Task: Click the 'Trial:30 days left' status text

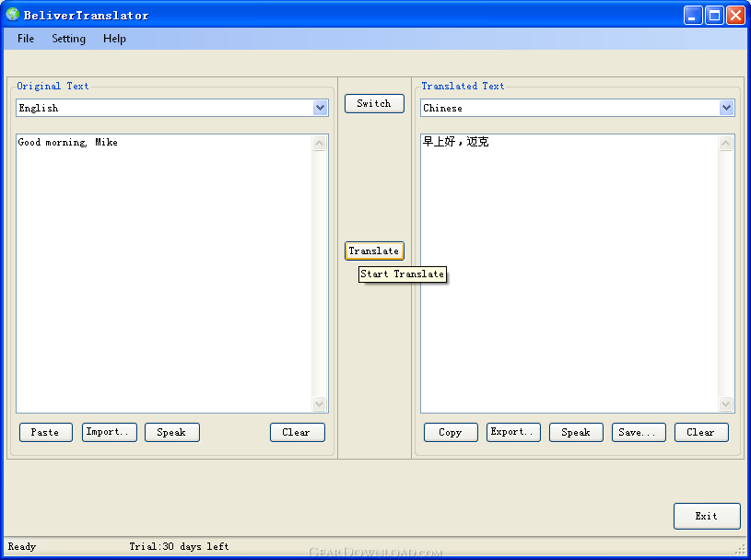Action: click(x=179, y=546)
